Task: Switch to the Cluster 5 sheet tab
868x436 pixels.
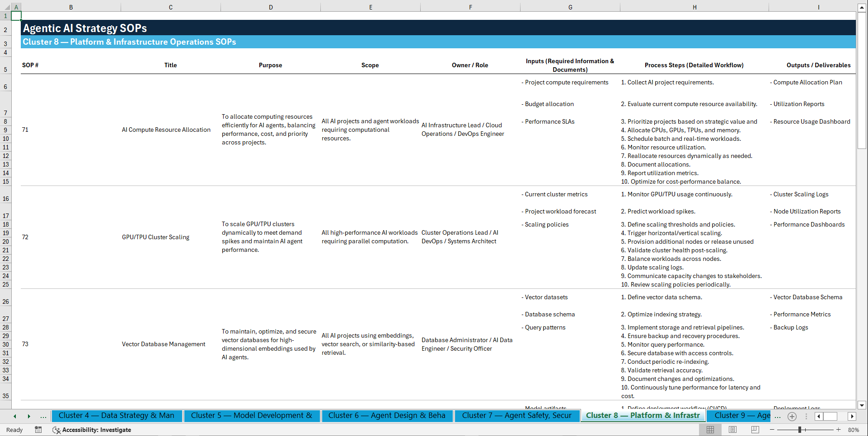Action: click(x=252, y=415)
